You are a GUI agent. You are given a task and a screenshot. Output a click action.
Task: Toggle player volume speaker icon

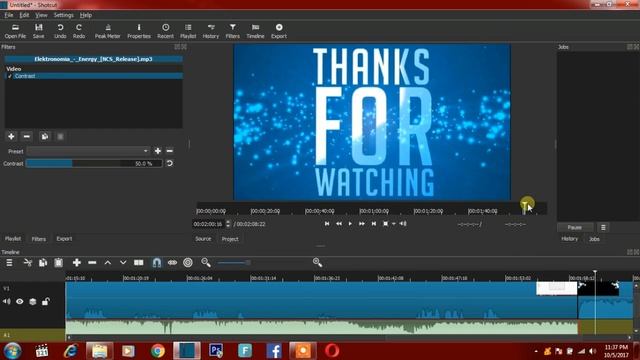click(403, 224)
